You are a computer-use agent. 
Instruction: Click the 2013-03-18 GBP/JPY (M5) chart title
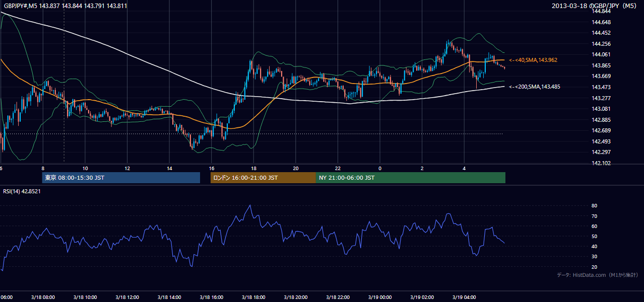(x=595, y=6)
